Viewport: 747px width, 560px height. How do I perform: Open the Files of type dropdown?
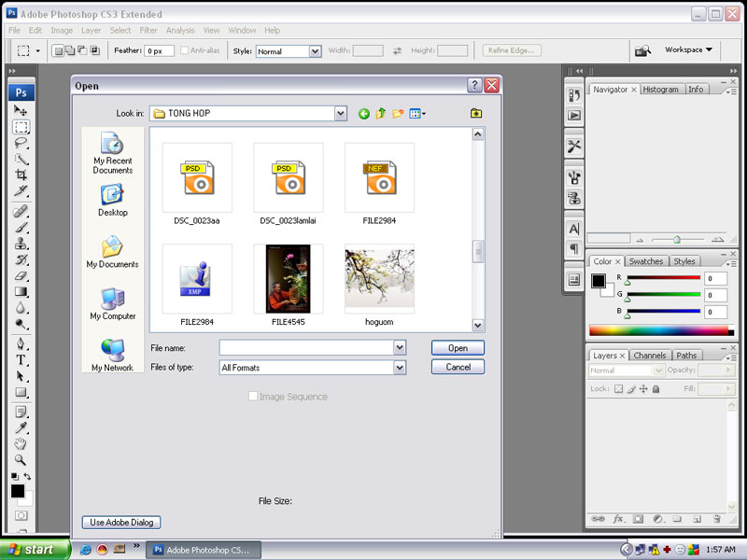click(x=400, y=368)
